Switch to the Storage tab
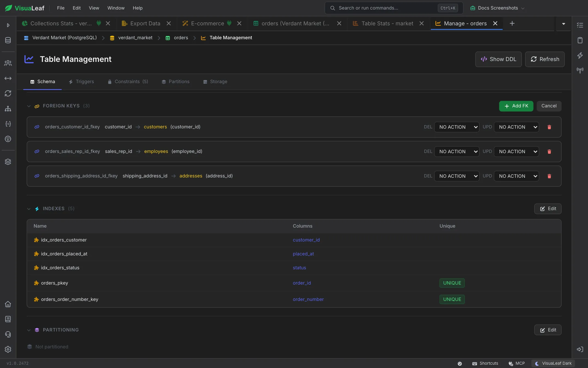This screenshot has width=588, height=368. point(215,82)
